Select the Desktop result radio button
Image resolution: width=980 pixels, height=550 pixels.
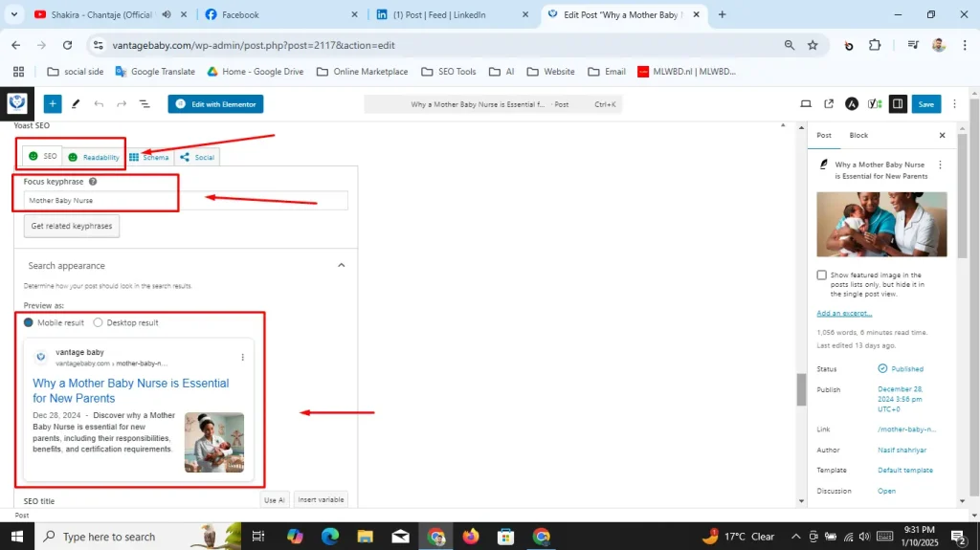point(98,322)
